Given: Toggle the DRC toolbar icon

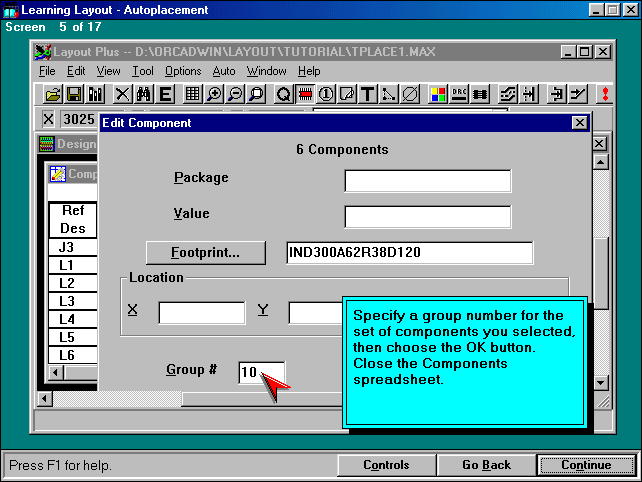Looking at the screenshot, I should click(460, 94).
